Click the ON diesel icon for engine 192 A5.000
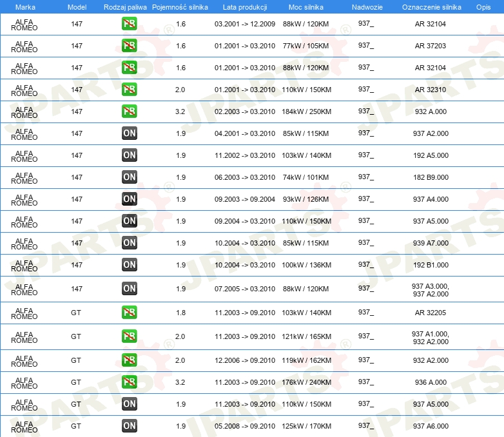Image resolution: width=504 pixels, height=437 pixels. [129, 155]
